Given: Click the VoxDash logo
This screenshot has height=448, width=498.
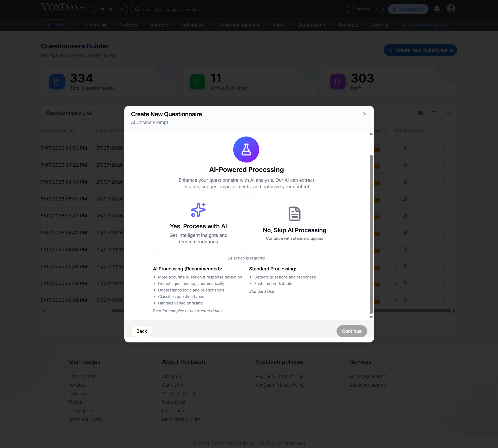Looking at the screenshot, I should point(64,9).
